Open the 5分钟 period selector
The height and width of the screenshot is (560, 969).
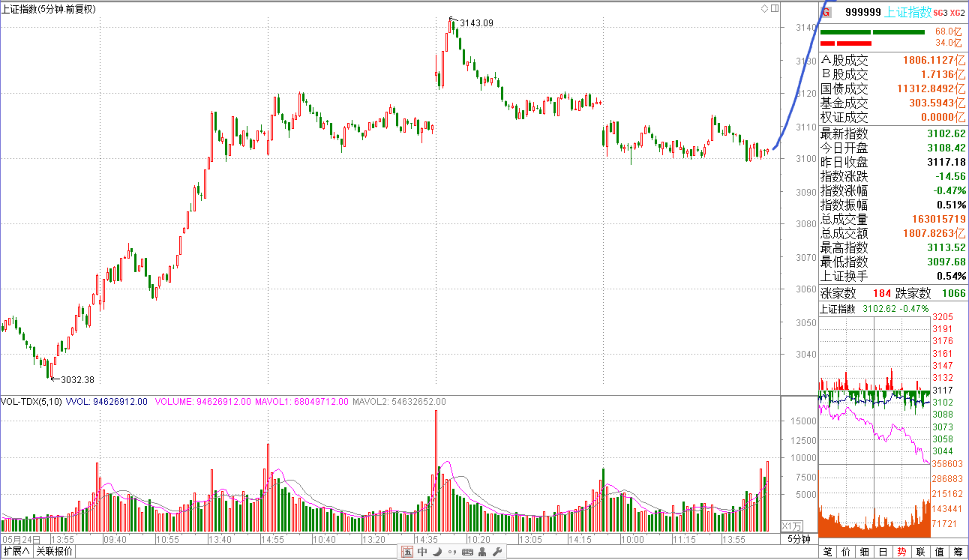pyautogui.click(x=799, y=540)
